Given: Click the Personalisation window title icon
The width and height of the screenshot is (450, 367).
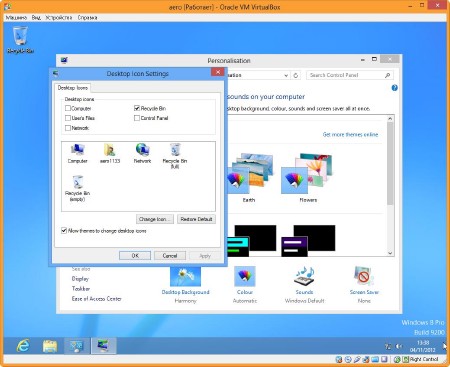Looking at the screenshot, I should point(64,60).
